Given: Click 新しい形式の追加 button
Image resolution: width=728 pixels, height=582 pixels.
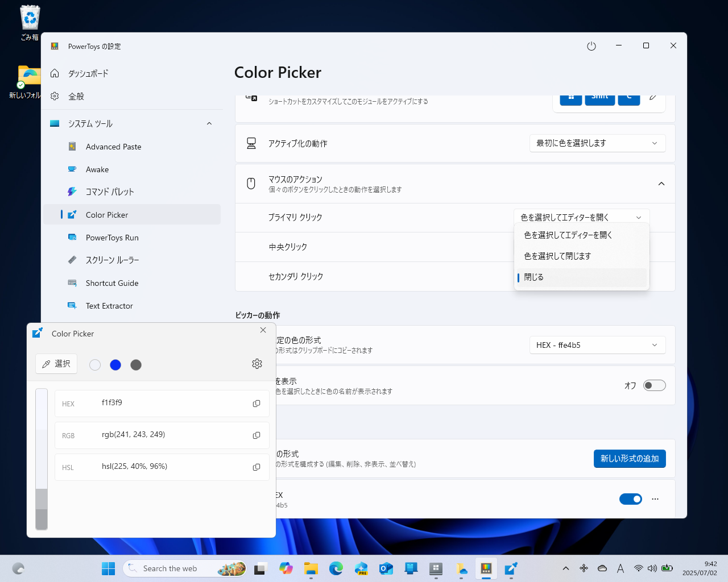Looking at the screenshot, I should point(630,459).
